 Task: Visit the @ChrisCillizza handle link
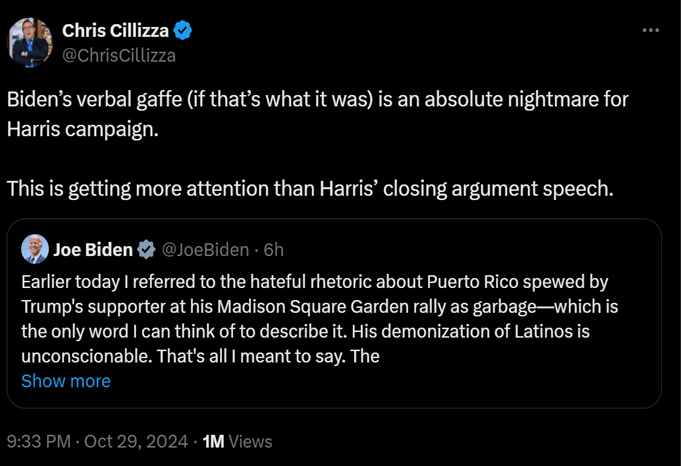(x=119, y=55)
